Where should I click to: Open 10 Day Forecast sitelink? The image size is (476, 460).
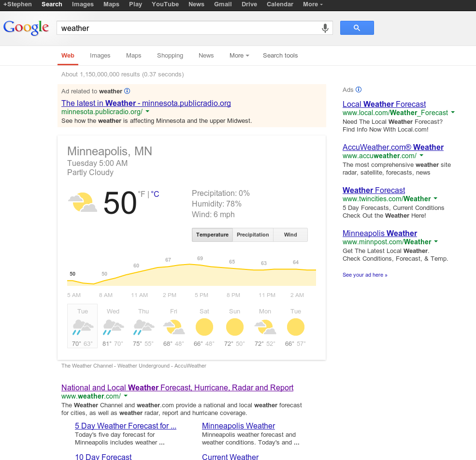[x=103, y=457]
